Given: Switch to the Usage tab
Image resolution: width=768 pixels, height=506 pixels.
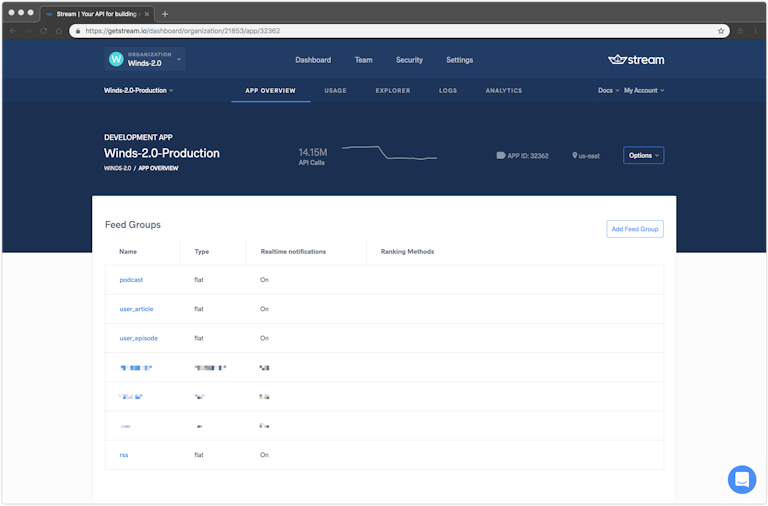Looking at the screenshot, I should tap(336, 91).
